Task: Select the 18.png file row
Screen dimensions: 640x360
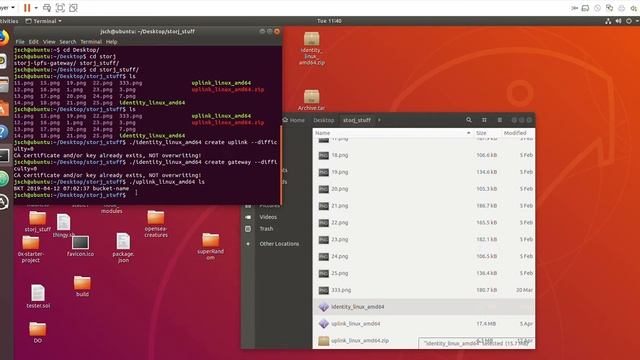Action: (424, 155)
